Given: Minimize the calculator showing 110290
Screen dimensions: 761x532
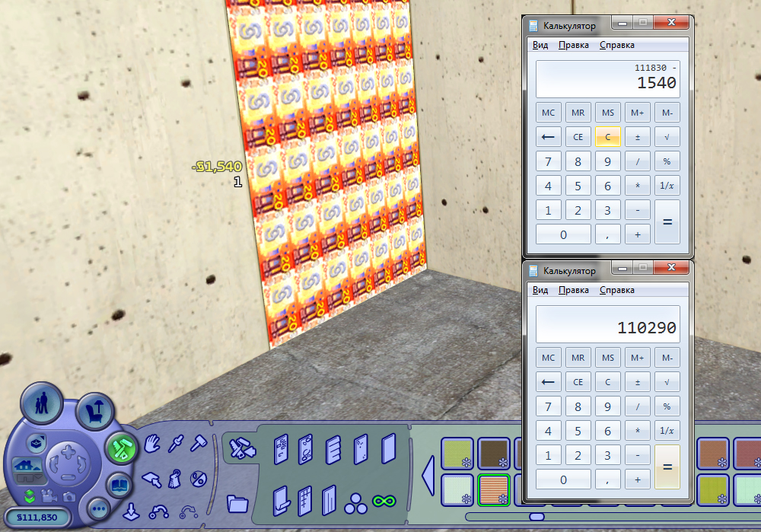Looking at the screenshot, I should (622, 267).
